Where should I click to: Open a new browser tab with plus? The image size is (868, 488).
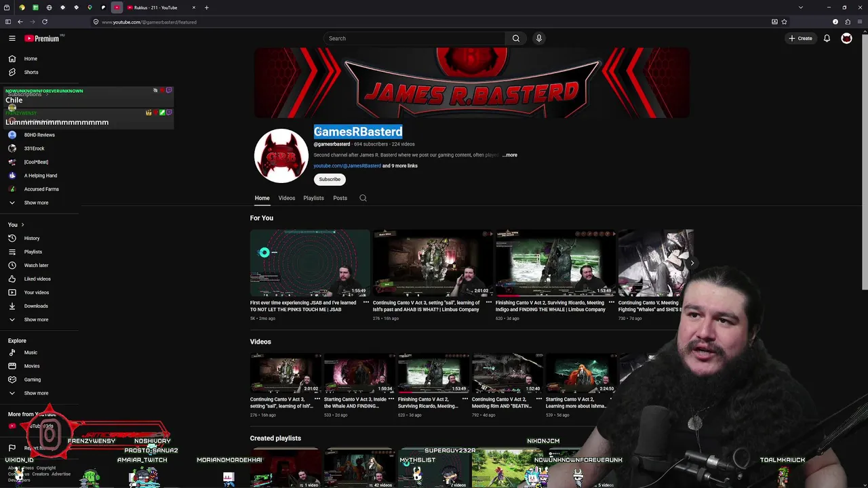(206, 7)
